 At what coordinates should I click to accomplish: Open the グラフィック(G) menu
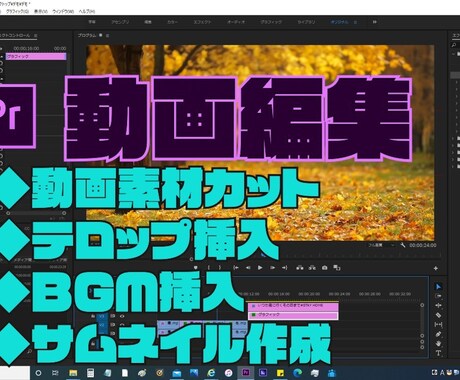pos(17,11)
